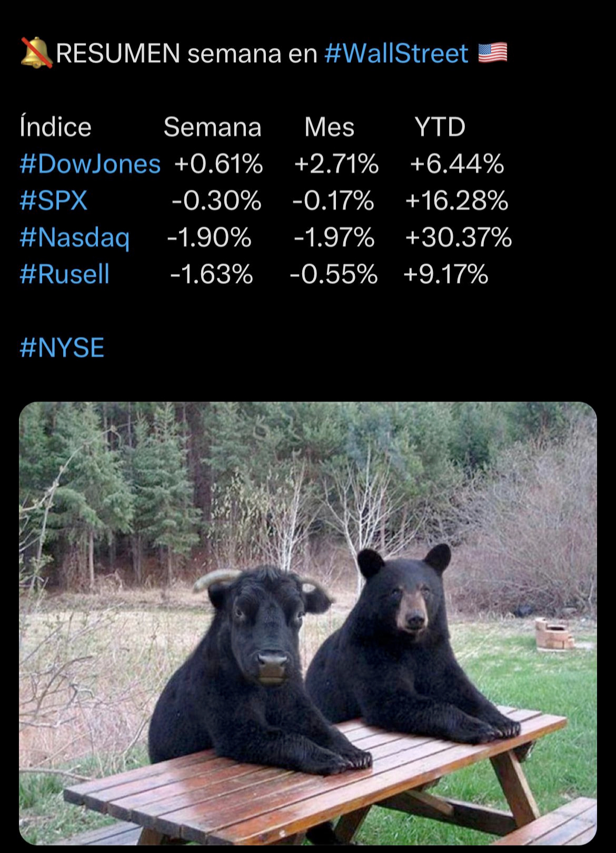Viewport: 616px width, 853px height.
Task: Click the word RESUMEN in the post
Action: pyautogui.click(x=118, y=53)
